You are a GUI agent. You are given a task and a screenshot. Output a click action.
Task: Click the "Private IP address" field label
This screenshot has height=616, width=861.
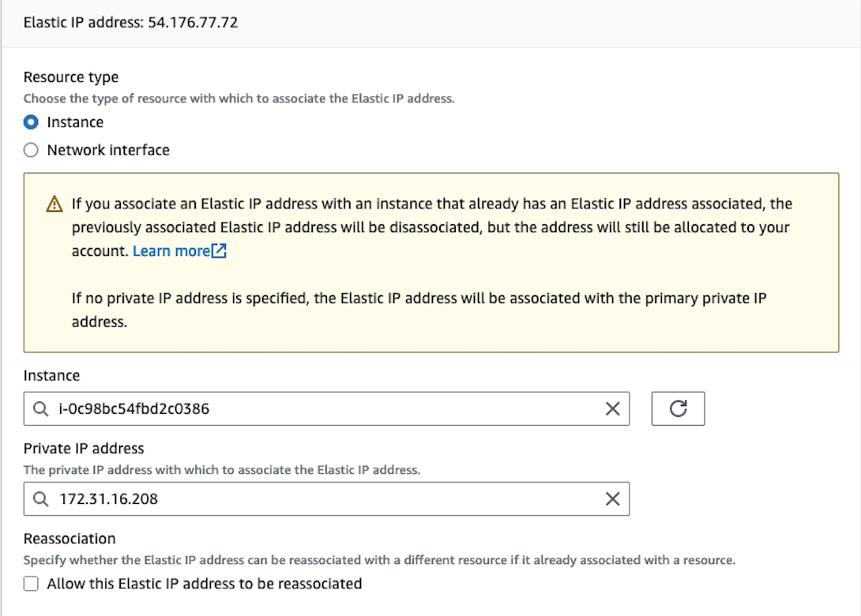click(84, 449)
